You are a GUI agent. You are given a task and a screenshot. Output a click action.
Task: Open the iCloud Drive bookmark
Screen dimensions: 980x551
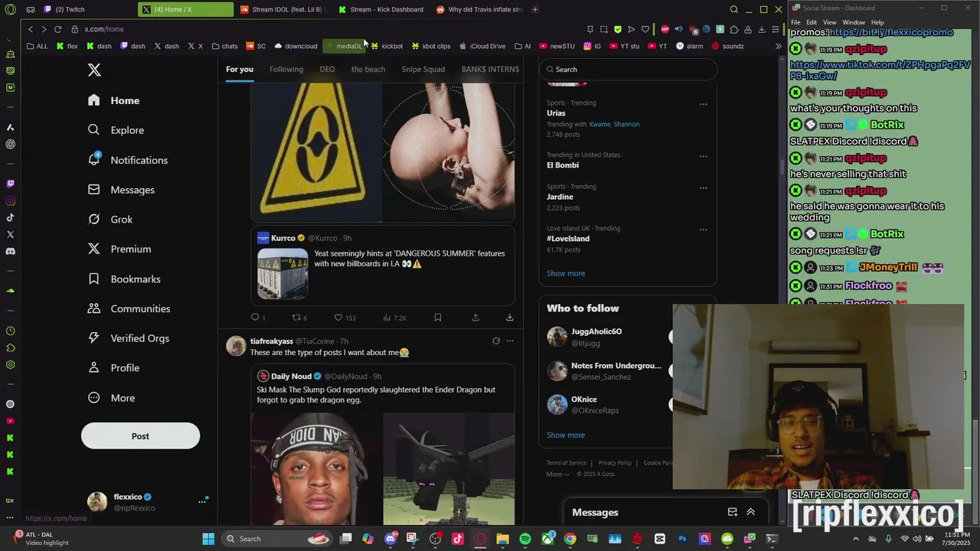coord(482,46)
